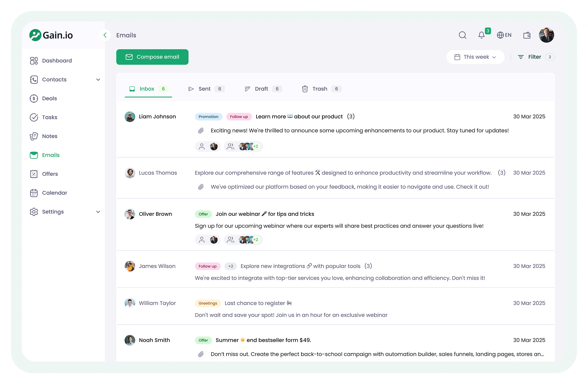Click Noah Smith's avatar
The image size is (588, 384).
point(130,340)
